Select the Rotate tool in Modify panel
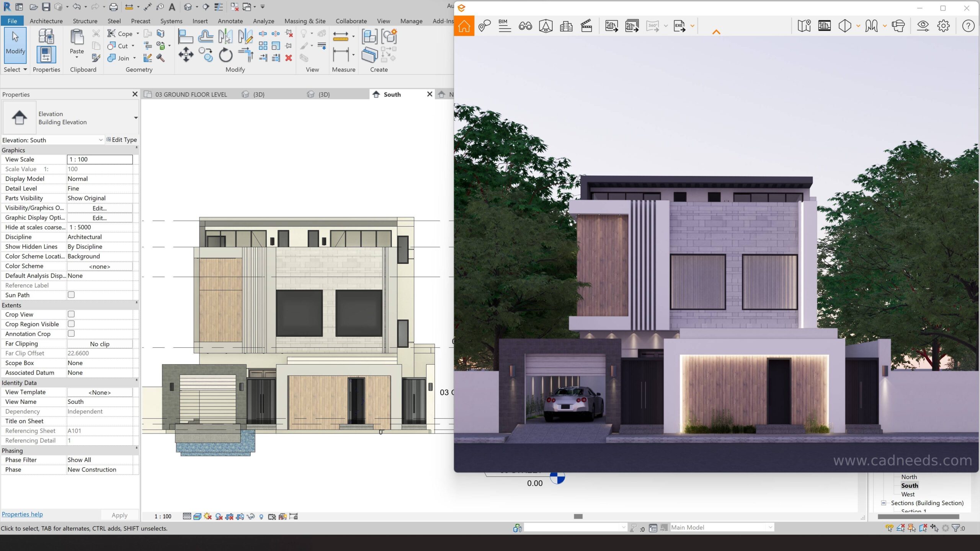This screenshot has height=551, width=980. (x=225, y=55)
